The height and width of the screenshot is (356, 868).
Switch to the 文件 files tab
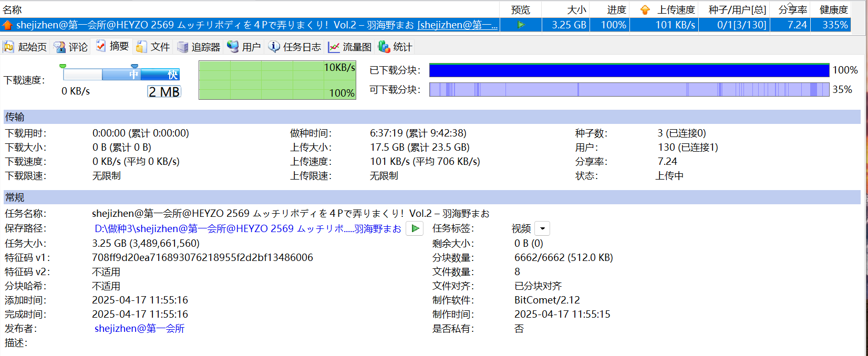(x=153, y=47)
